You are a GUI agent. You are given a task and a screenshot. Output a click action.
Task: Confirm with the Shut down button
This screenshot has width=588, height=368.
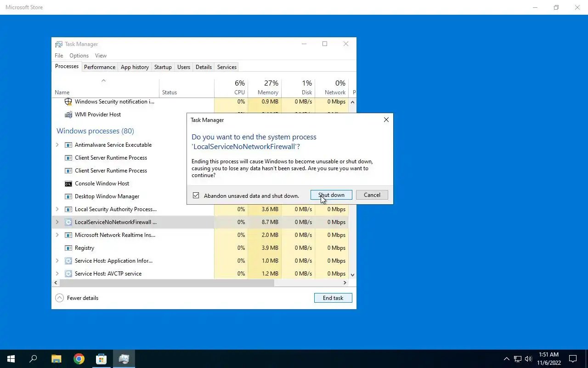point(331,195)
